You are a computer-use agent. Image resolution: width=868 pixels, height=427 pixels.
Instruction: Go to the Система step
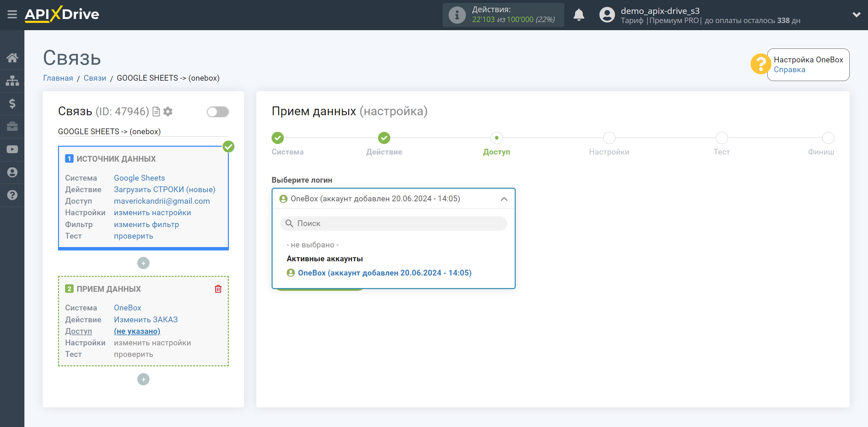click(x=278, y=138)
